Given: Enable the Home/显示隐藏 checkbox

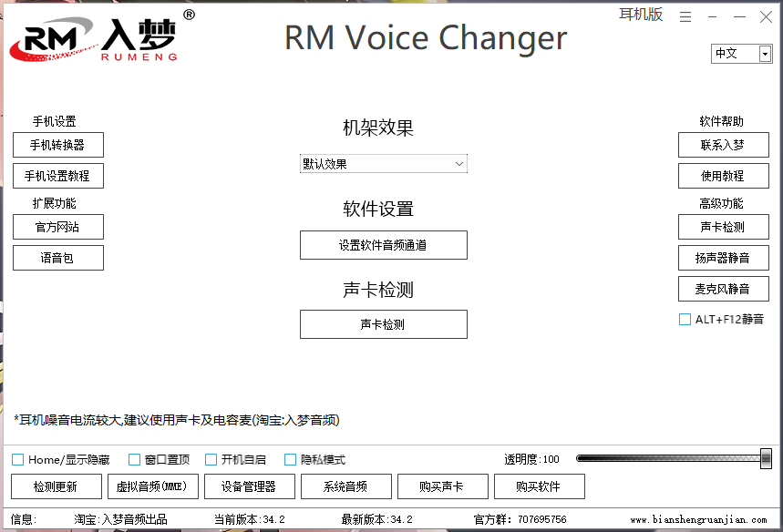Looking at the screenshot, I should (x=17, y=459).
